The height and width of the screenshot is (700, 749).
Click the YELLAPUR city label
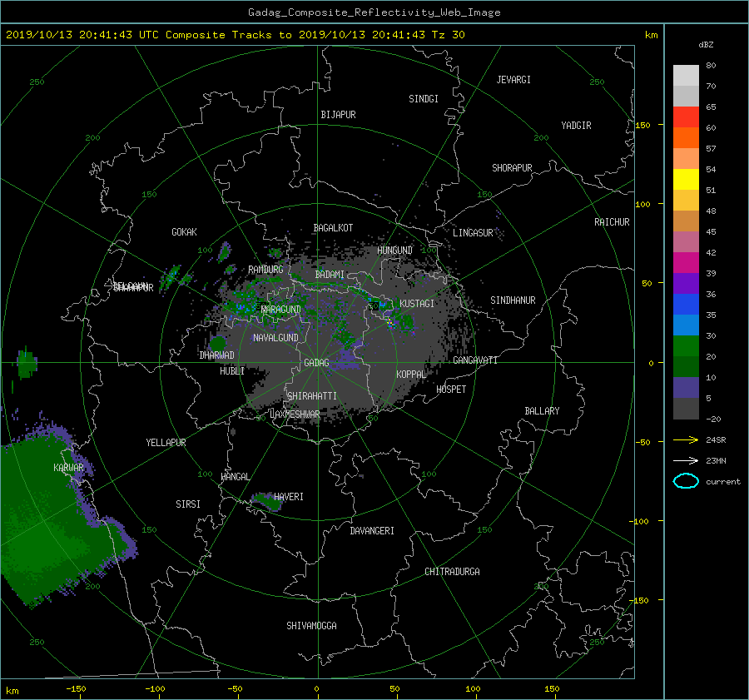[166, 443]
